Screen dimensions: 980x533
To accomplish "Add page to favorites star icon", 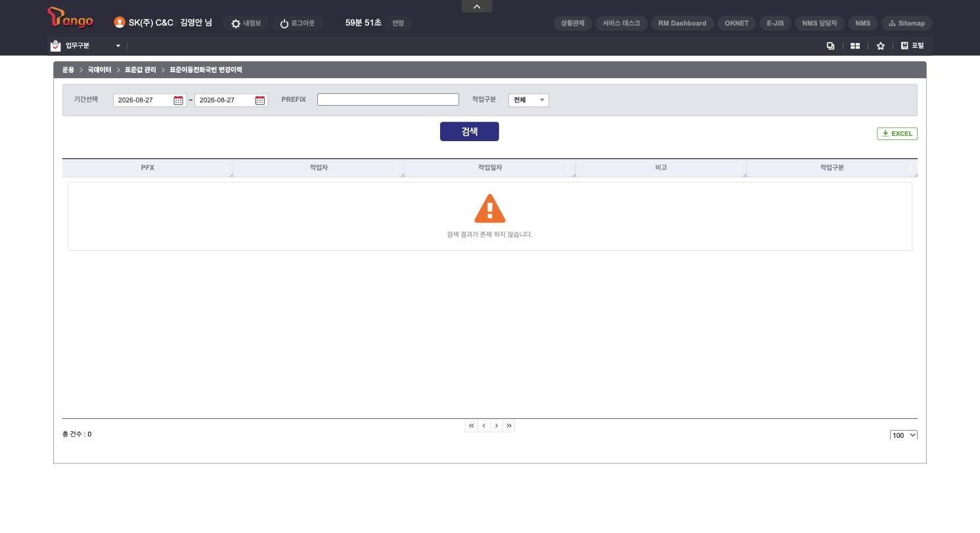I will click(x=881, y=46).
